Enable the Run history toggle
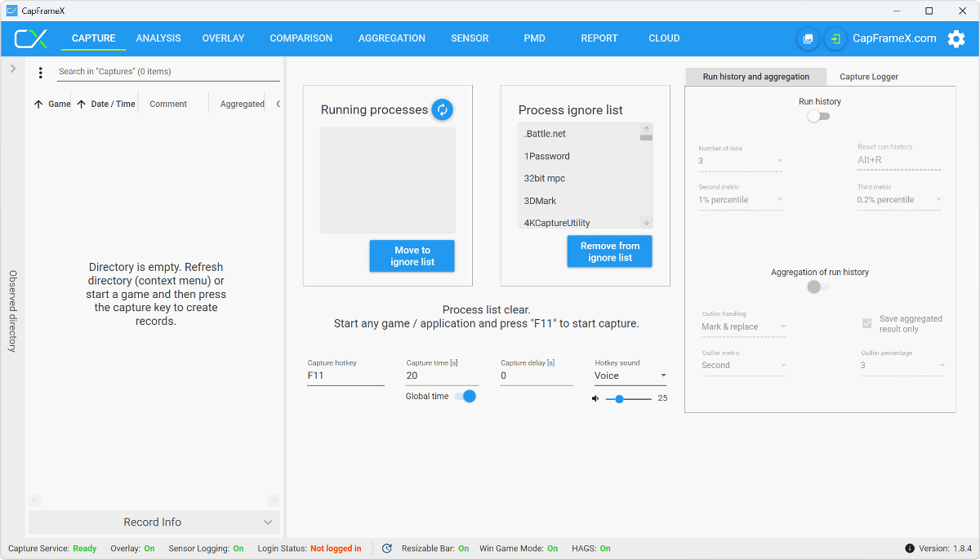The height and width of the screenshot is (560, 980). tap(818, 116)
